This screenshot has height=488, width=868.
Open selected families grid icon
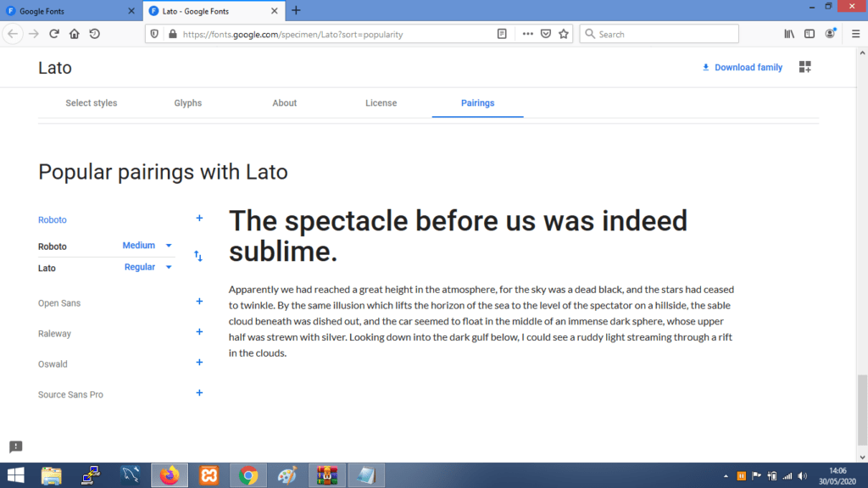(805, 67)
